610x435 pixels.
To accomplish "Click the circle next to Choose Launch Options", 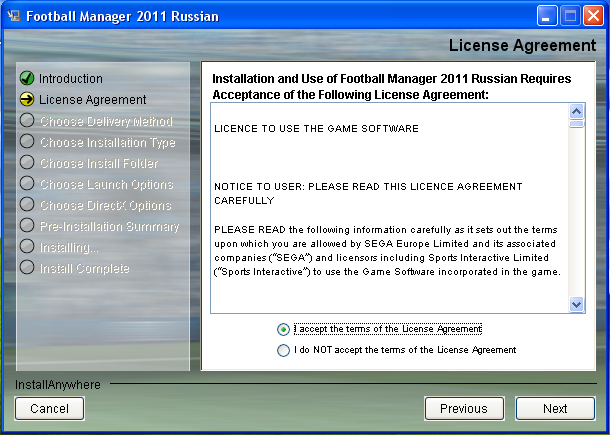I will point(27,183).
